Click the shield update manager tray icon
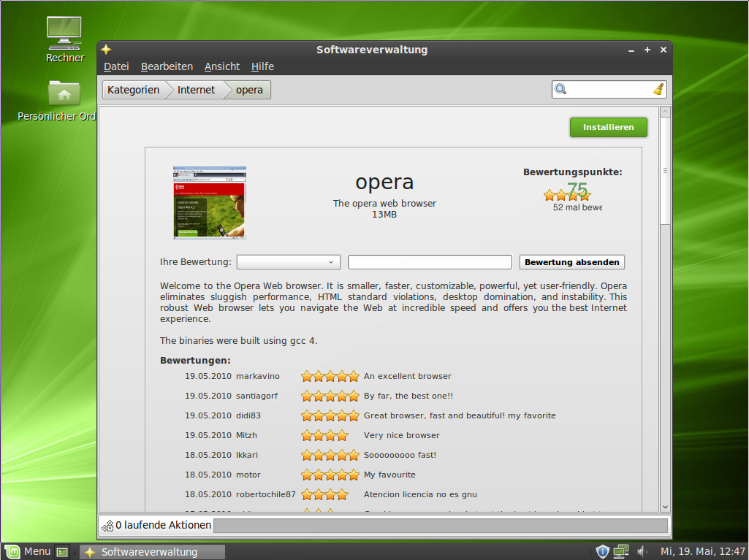Viewport: 749px width, 560px height. click(x=603, y=551)
